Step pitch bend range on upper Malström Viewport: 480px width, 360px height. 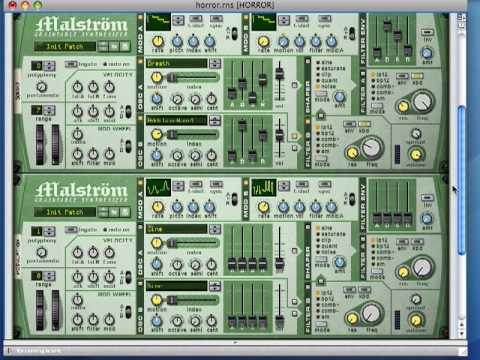pos(50,110)
